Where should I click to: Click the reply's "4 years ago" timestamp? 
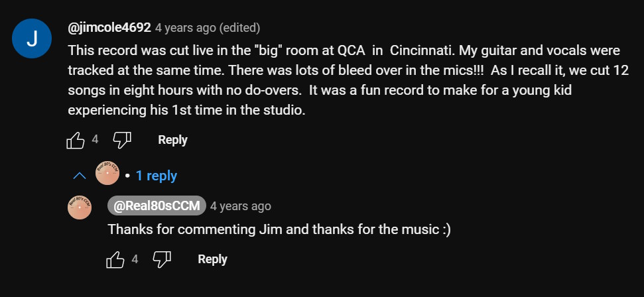[x=241, y=206]
